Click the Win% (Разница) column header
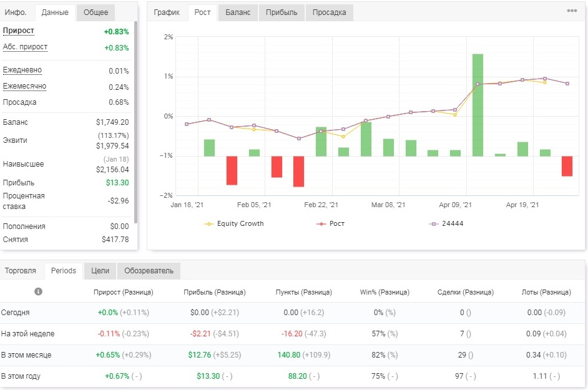Image resolution: width=588 pixels, height=390 pixels. coord(385,292)
